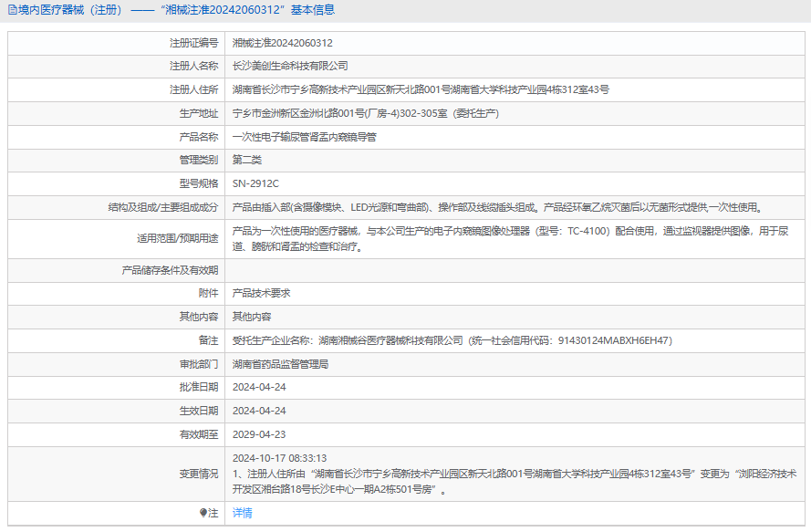Click the 注册人名称 label
Viewport: 811px width, 532px height.
(x=194, y=66)
